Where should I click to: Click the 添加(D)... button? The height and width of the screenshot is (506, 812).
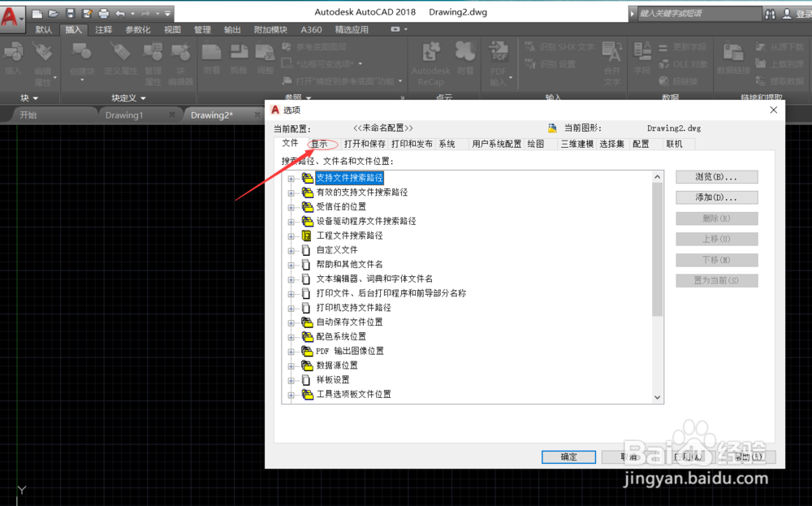tap(717, 198)
